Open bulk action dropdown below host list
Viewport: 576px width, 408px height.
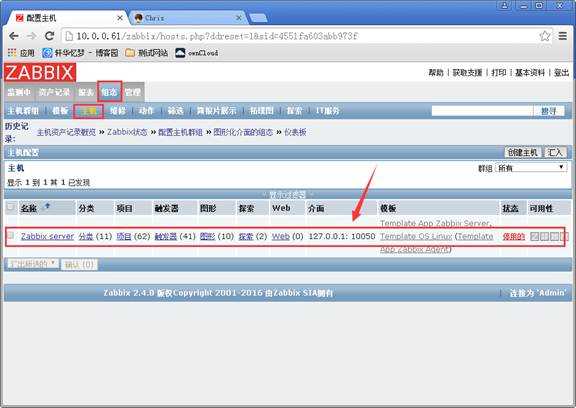(x=32, y=264)
